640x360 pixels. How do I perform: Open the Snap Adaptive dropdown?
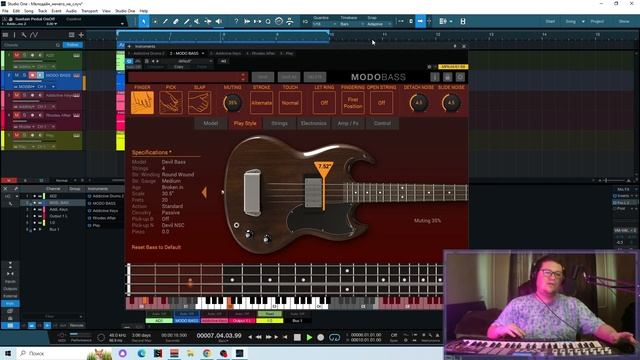tap(379, 24)
